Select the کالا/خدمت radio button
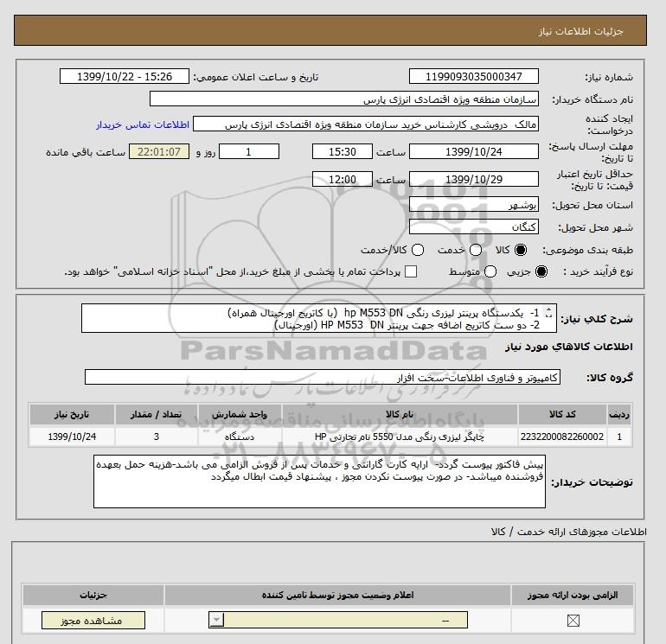 click(x=418, y=250)
